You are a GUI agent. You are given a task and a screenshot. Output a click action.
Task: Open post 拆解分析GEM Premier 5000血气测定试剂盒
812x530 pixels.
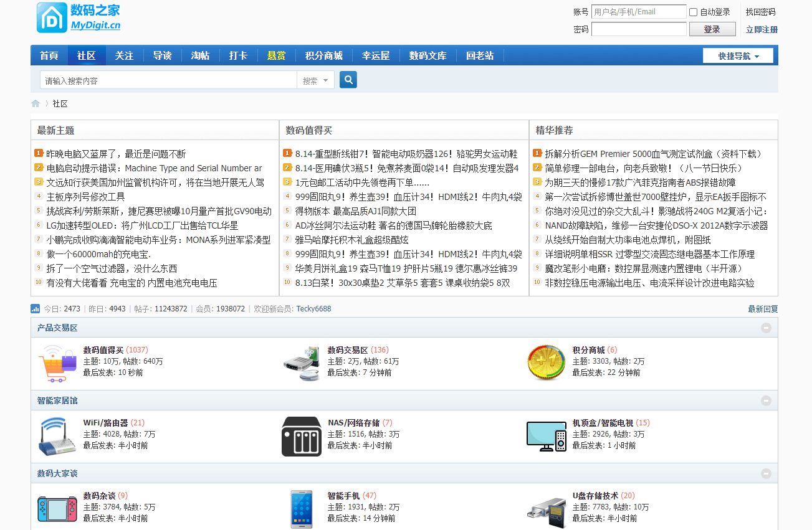point(653,154)
